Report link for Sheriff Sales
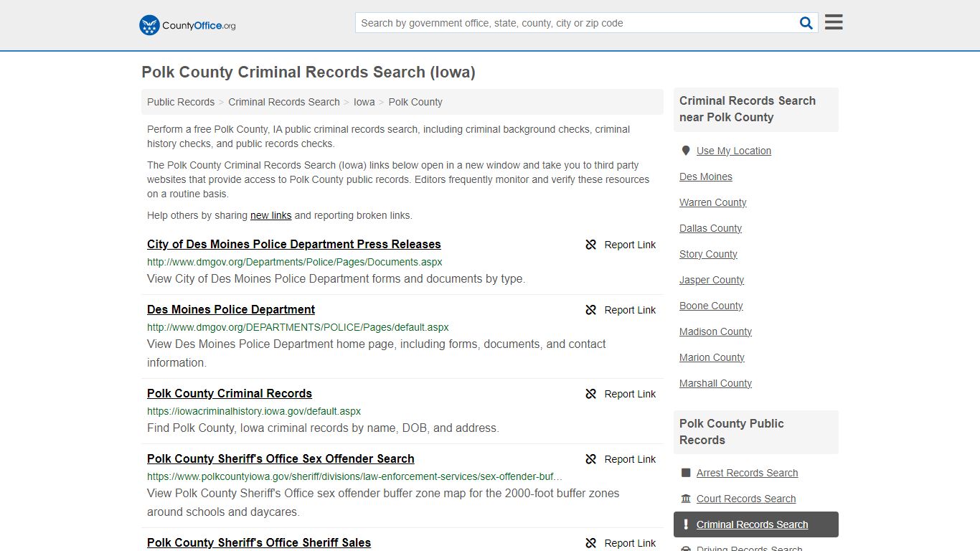Image resolution: width=980 pixels, height=551 pixels. [621, 543]
